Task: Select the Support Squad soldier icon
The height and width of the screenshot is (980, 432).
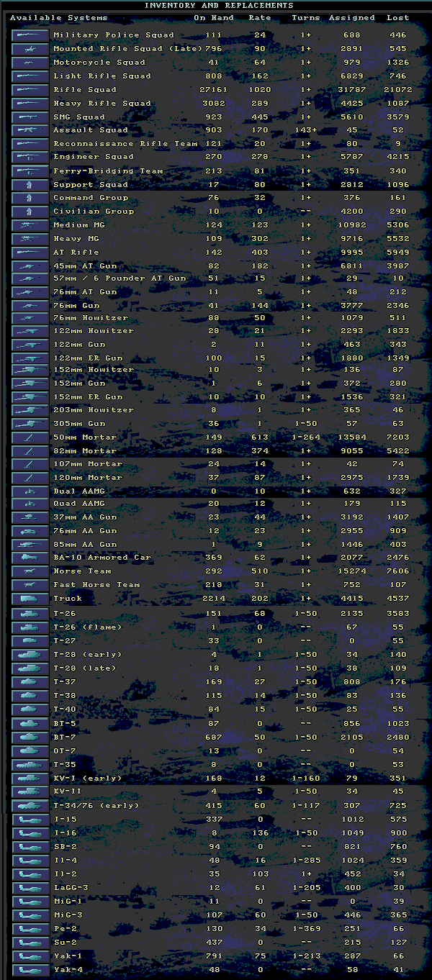Action: tap(30, 184)
